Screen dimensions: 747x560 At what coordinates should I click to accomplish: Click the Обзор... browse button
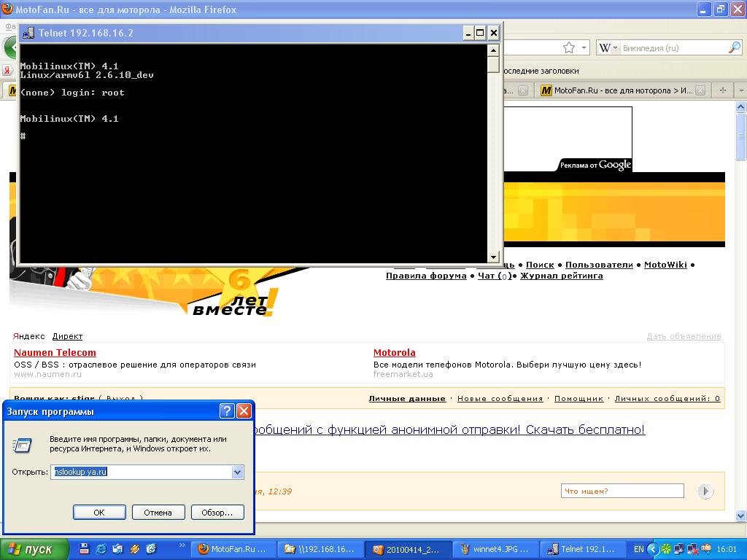(x=217, y=513)
